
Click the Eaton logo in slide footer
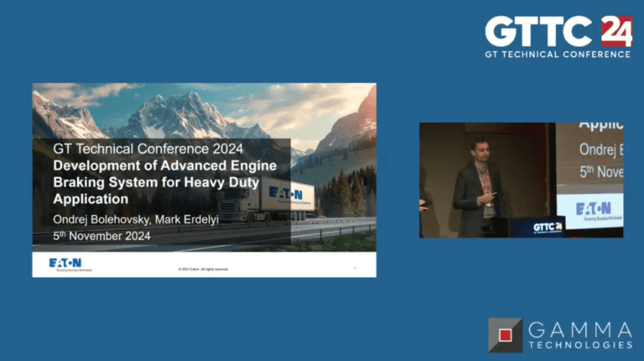[70, 264]
